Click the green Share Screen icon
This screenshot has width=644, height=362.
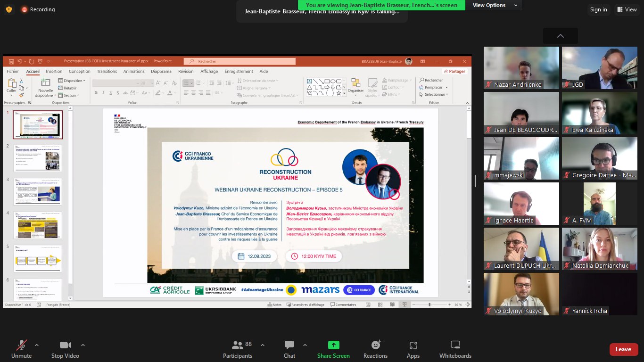click(333, 345)
